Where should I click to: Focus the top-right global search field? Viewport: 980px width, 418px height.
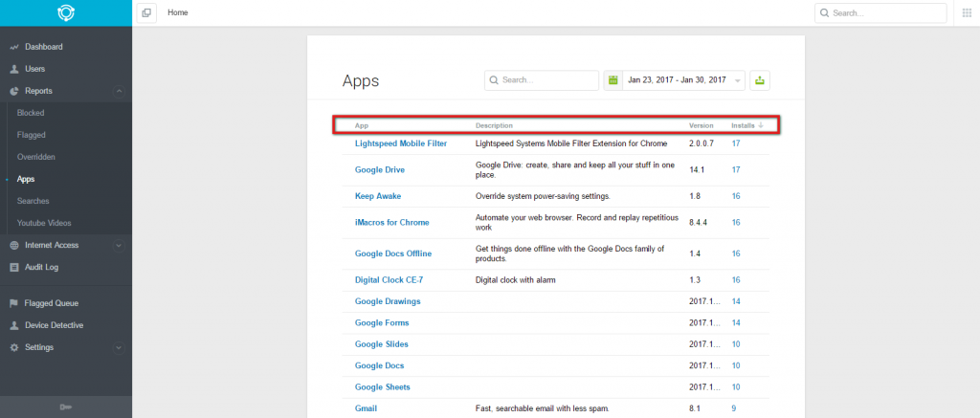point(880,13)
